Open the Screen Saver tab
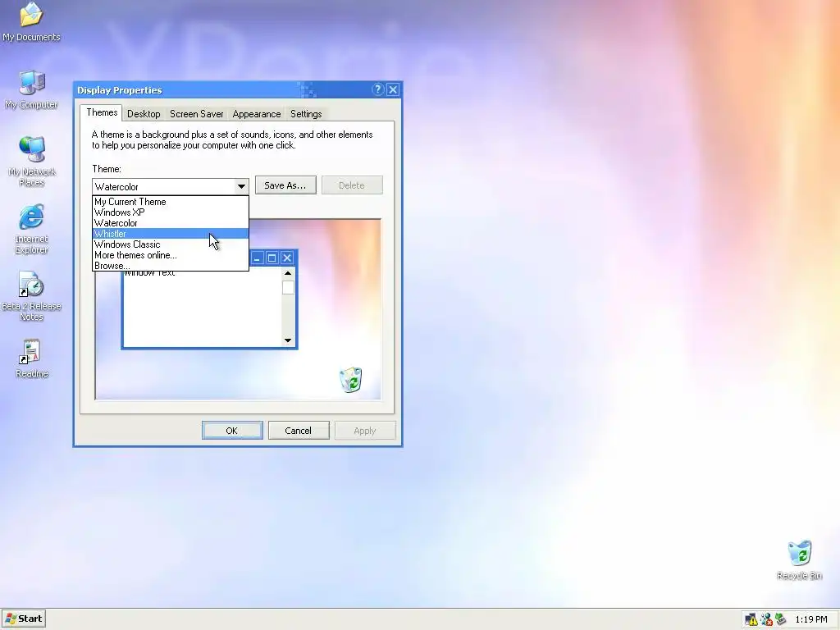Viewport: 840px width, 630px height. (x=197, y=114)
